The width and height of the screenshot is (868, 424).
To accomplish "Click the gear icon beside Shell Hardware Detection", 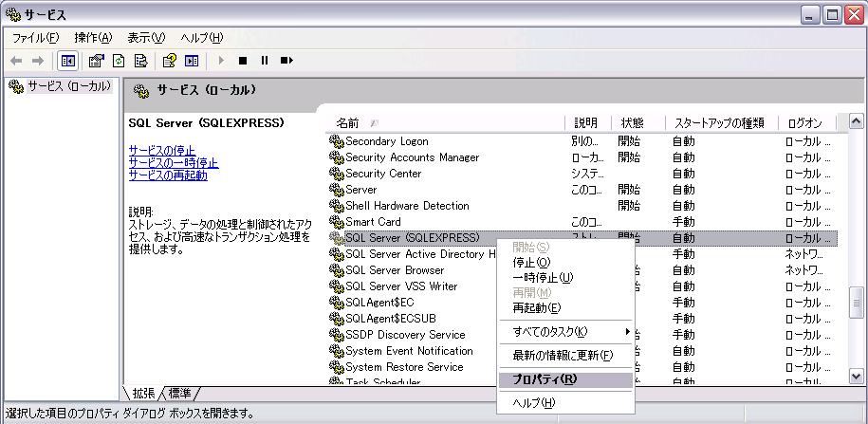I will (x=337, y=206).
